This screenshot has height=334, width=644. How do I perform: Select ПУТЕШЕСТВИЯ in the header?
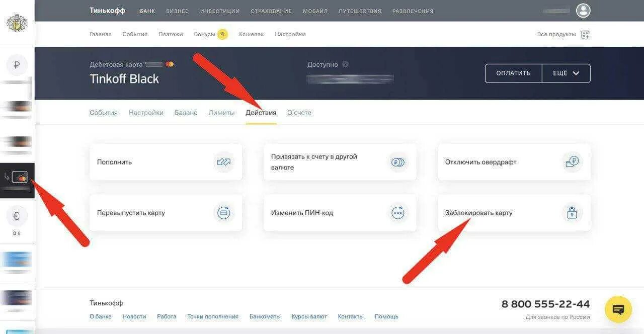pos(360,11)
